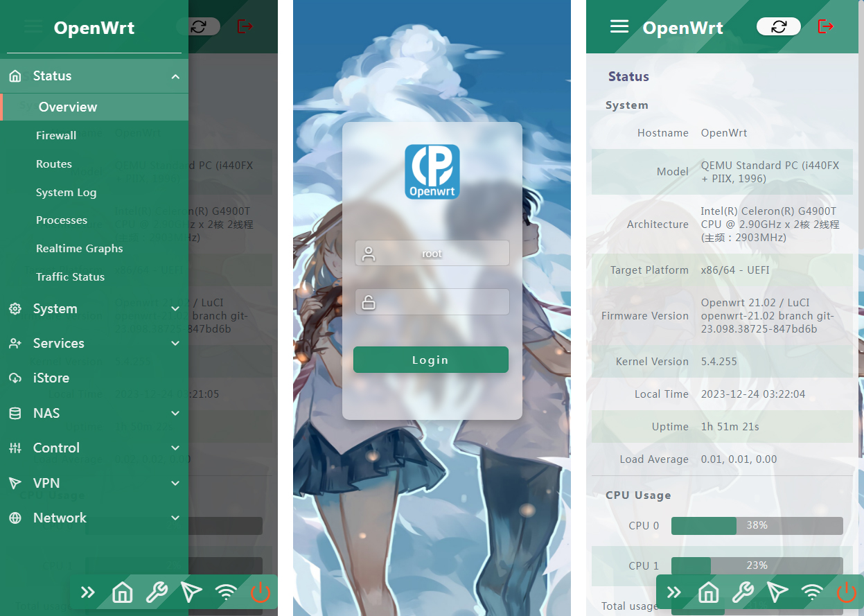Click paper-plane icon in left bottom toolbar

tap(191, 592)
